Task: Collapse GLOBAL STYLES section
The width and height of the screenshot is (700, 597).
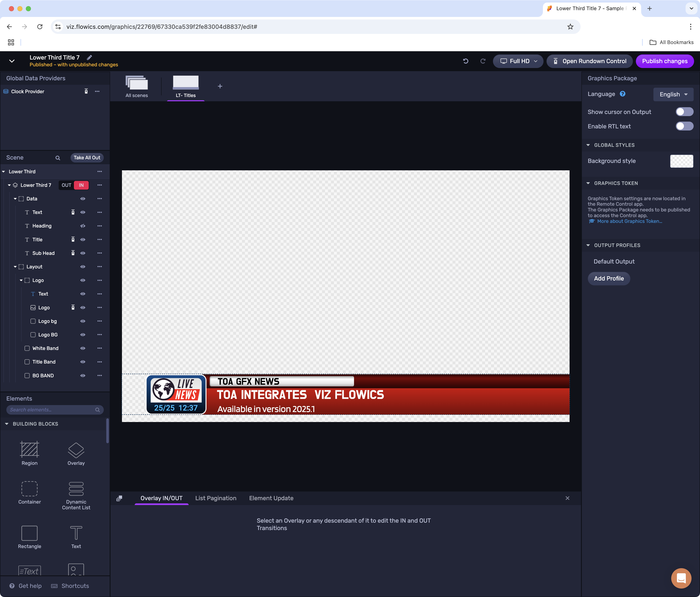Action: click(x=588, y=145)
